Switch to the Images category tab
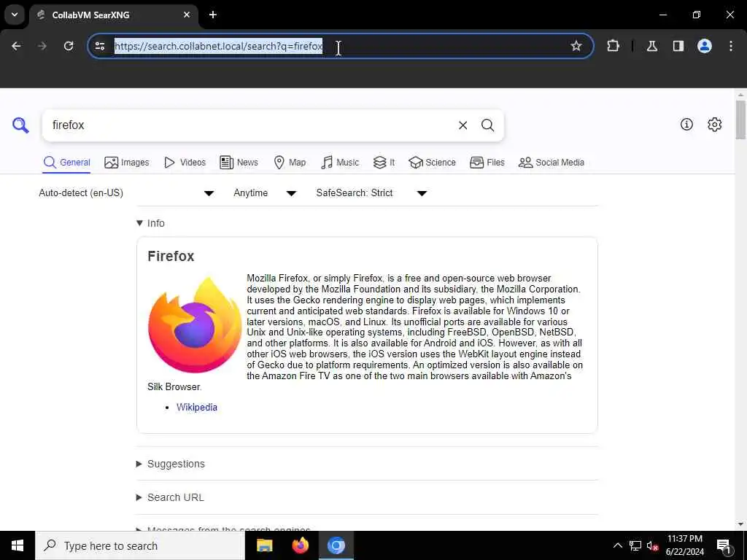Viewport: 747px width, 560px height. (127, 163)
